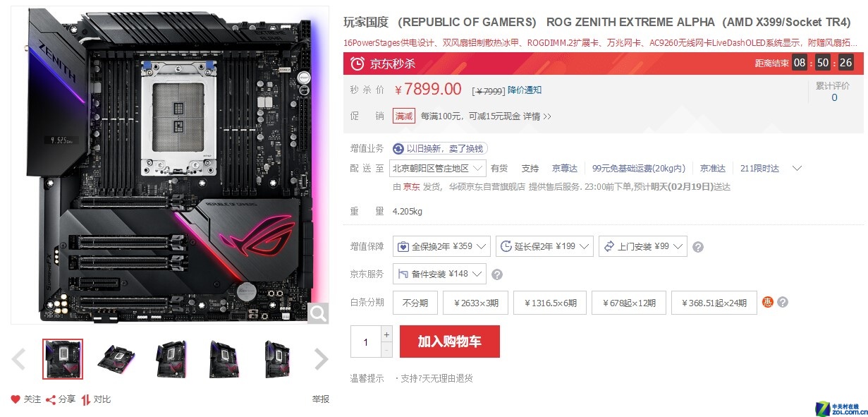Expand the 延长保2年 ¥199 dropdown
This screenshot has width=868, height=417.
[x=544, y=246]
